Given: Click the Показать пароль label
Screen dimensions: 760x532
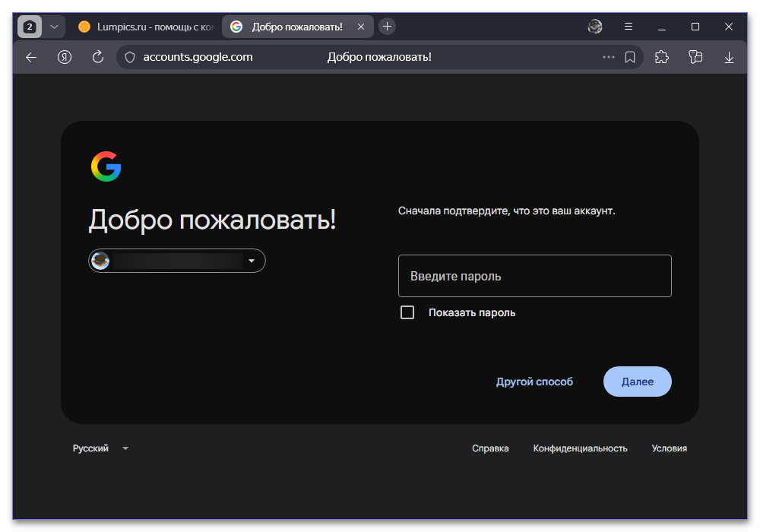Looking at the screenshot, I should click(472, 312).
